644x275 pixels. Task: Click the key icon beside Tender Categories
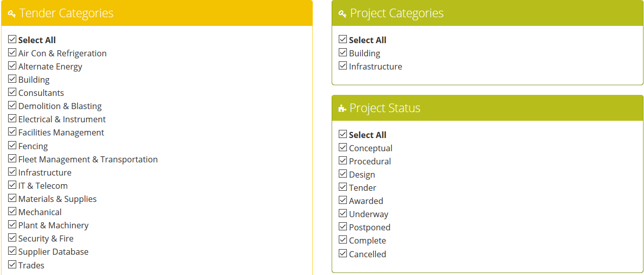point(12,14)
